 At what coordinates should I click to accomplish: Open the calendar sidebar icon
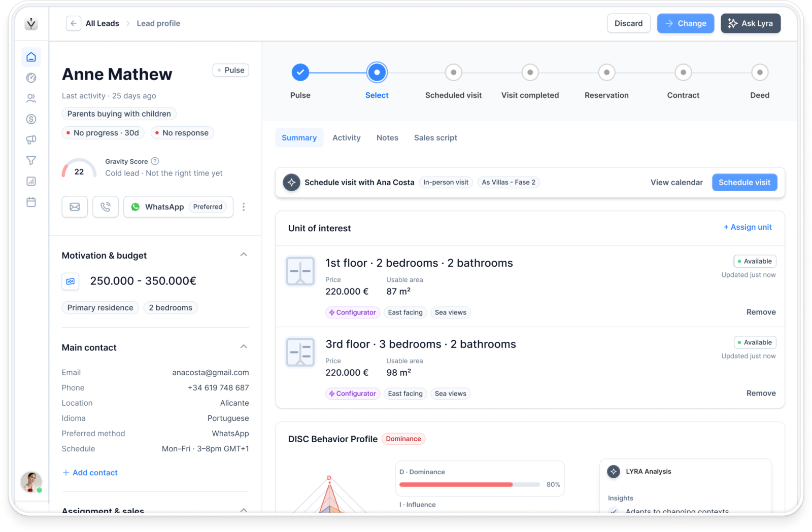(31, 202)
